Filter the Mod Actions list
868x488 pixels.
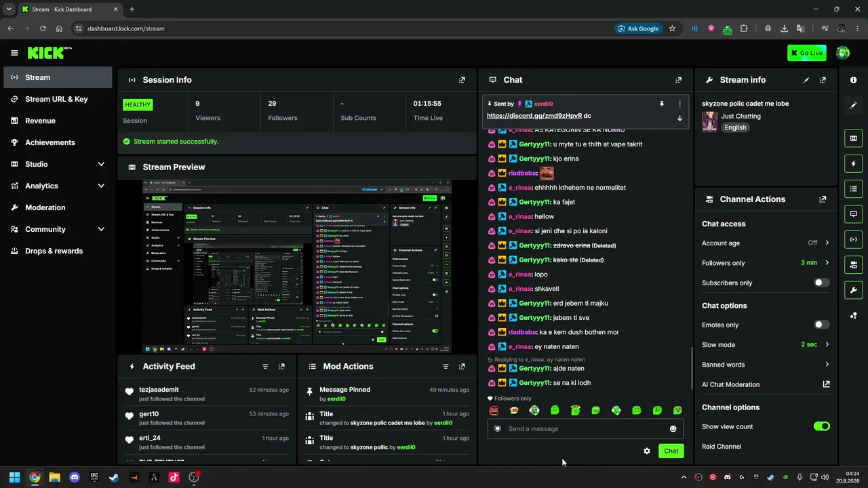pos(446,367)
